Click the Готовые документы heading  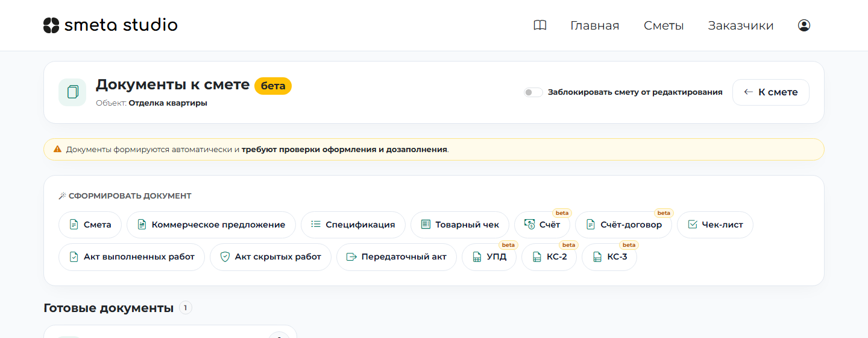(108, 308)
